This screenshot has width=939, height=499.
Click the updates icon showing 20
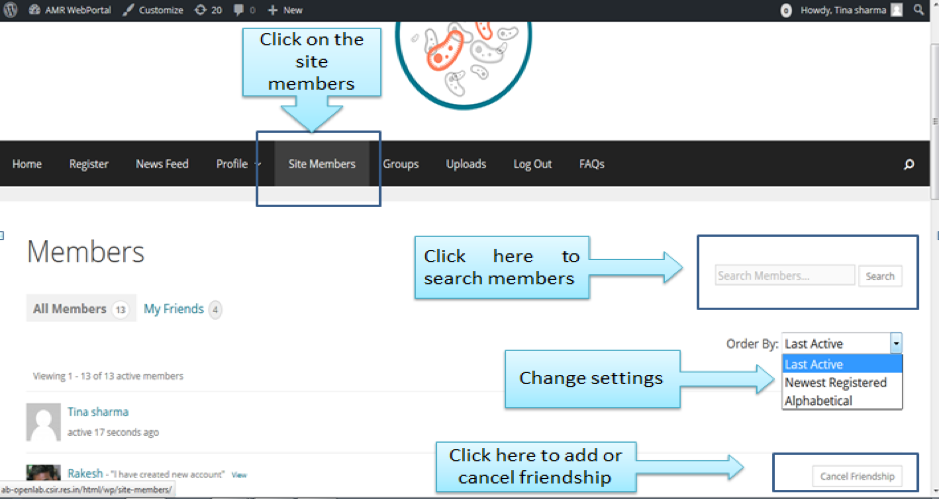tap(209, 10)
